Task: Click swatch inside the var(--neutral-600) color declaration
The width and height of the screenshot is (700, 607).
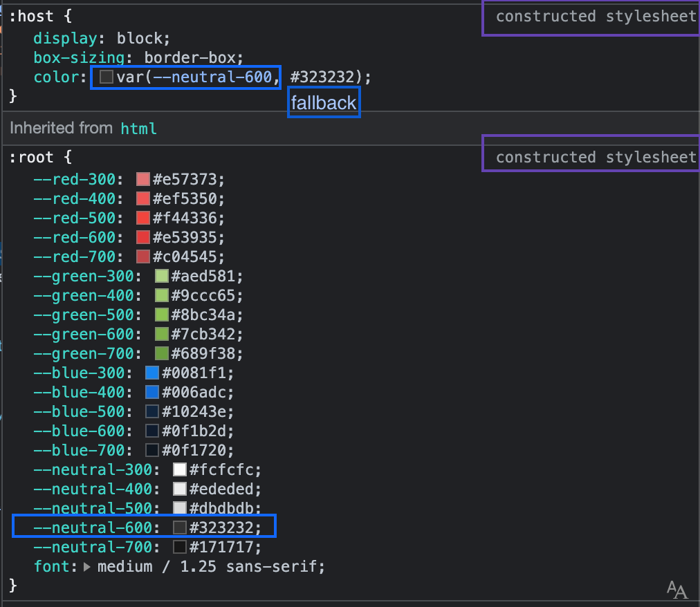Action: 106,77
